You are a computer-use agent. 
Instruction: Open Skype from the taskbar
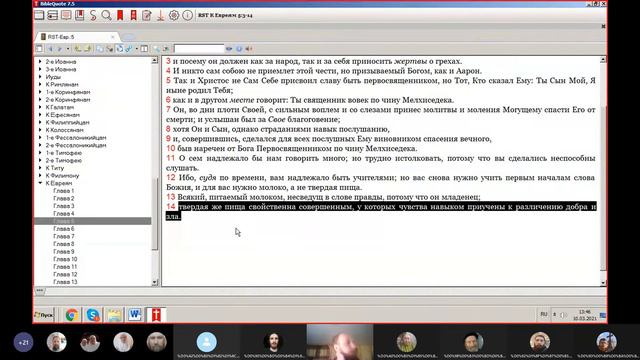[93, 315]
